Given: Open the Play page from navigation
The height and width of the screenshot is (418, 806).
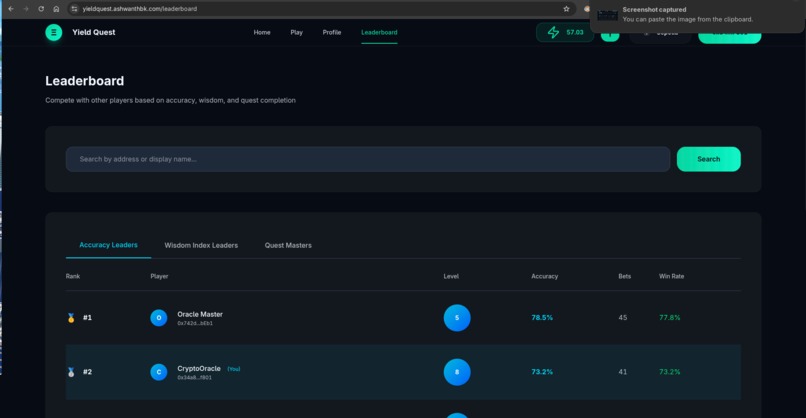Looking at the screenshot, I should [x=297, y=32].
